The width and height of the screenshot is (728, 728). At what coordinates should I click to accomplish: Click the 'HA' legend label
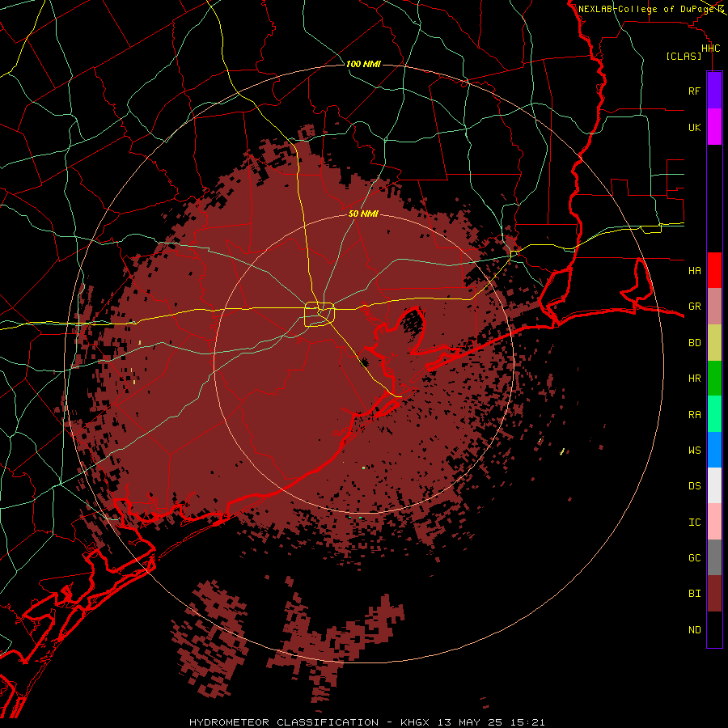[694, 270]
